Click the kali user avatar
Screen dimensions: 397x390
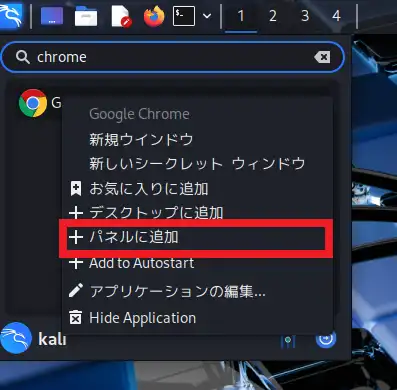(16, 338)
